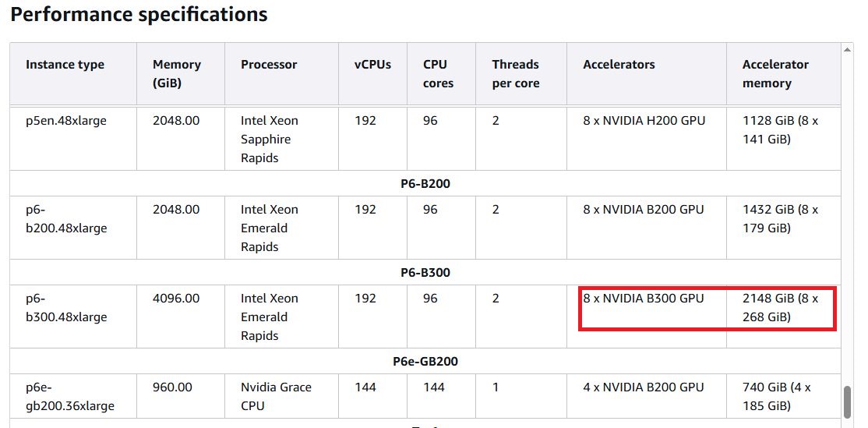The width and height of the screenshot is (868, 428).
Task: Click the Accelerator memory column header
Action: (777, 74)
